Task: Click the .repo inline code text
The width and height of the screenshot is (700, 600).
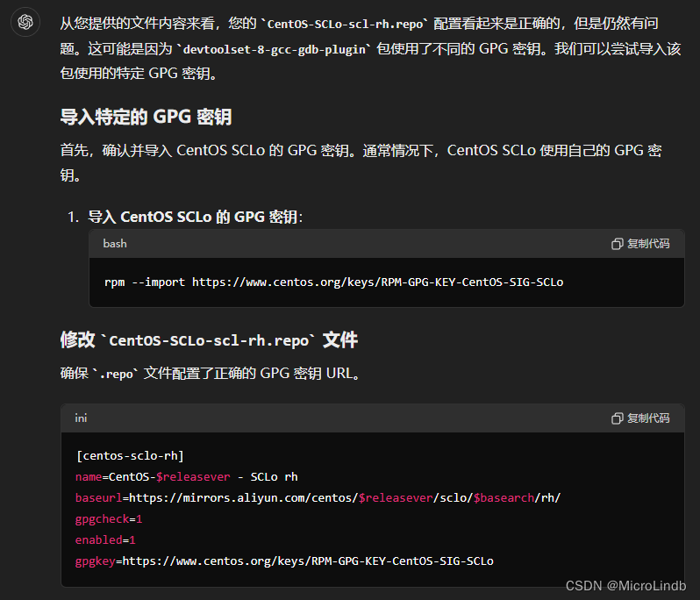Action: [116, 374]
